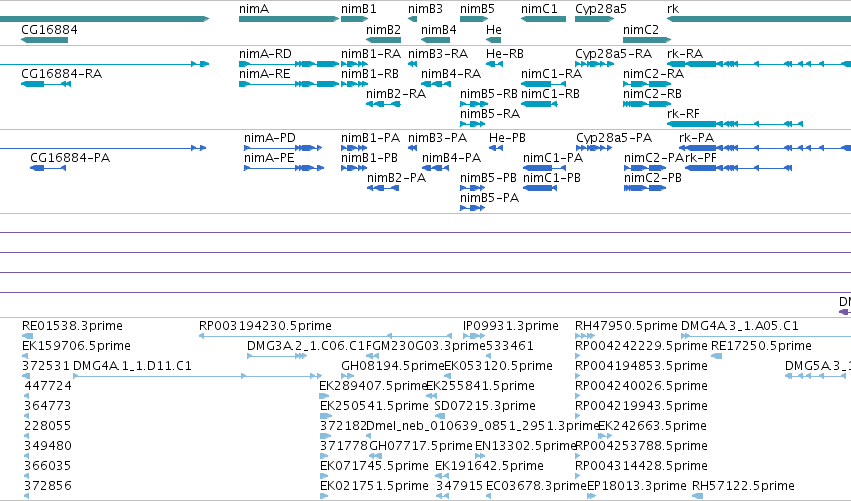Select the nimA-RD transcript label
This screenshot has height=501, width=851.
[265, 54]
